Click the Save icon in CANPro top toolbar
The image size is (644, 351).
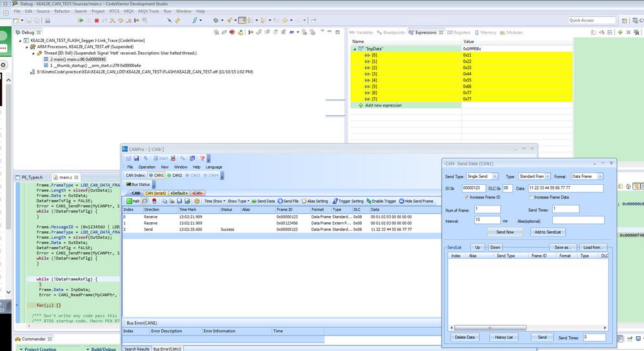tap(137, 158)
